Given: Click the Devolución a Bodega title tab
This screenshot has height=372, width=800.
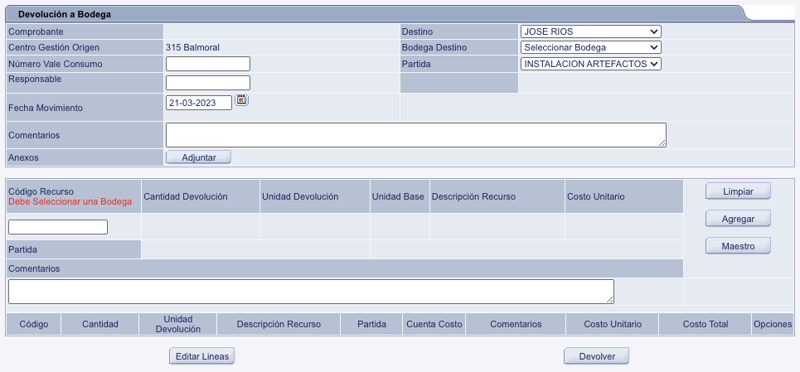Looking at the screenshot, I should click(65, 14).
